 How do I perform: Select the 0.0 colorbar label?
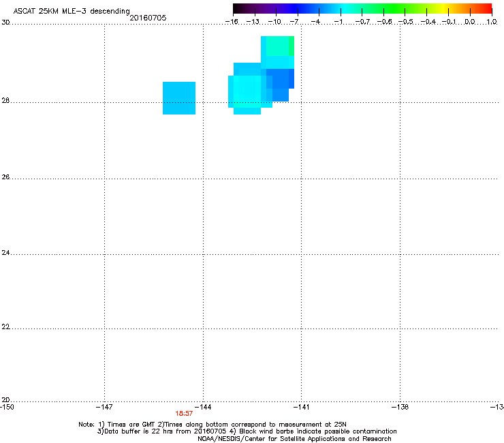tap(470, 22)
